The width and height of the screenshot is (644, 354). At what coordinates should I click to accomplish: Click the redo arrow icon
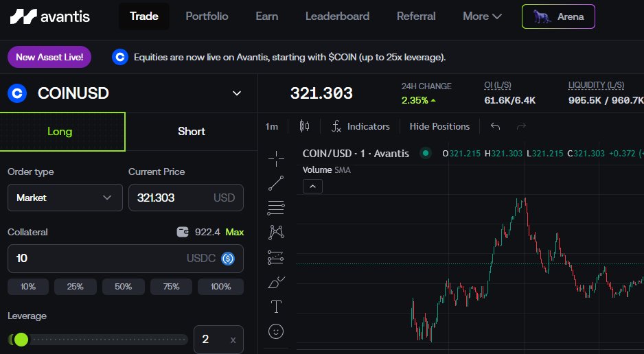521,126
